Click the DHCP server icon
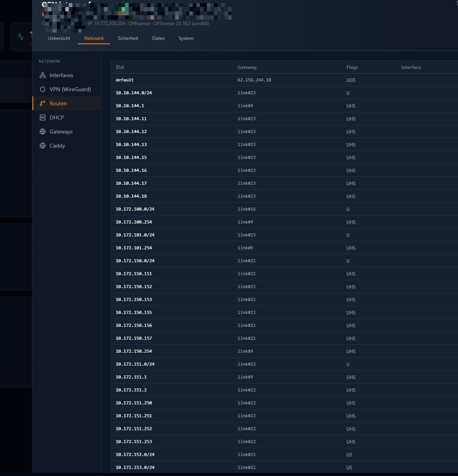 coord(43,117)
